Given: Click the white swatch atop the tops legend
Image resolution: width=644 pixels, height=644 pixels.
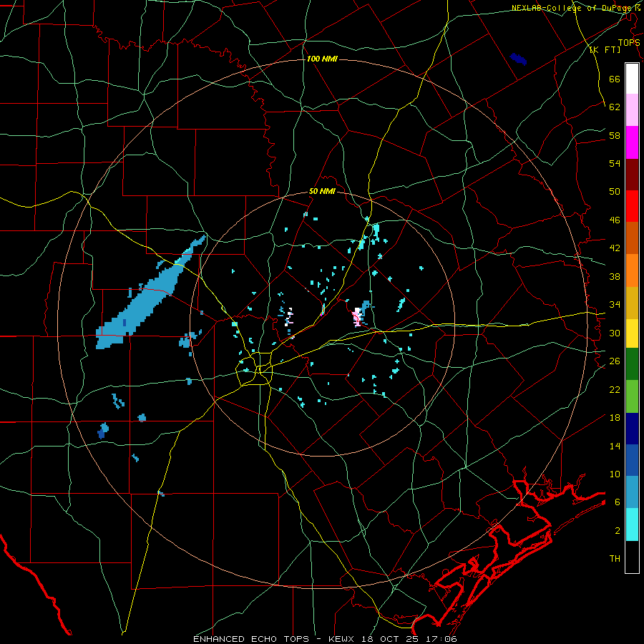Looking at the screenshot, I should point(632,79).
